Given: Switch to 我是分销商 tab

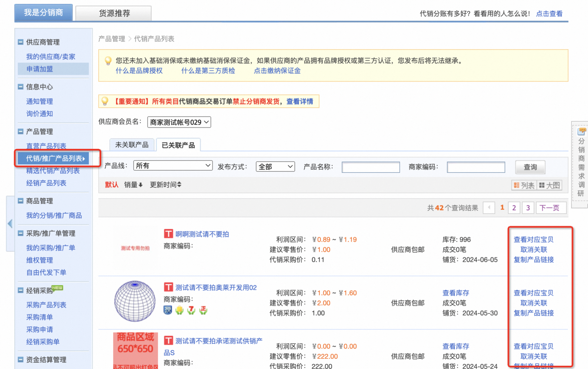Looking at the screenshot, I should 43,13.
